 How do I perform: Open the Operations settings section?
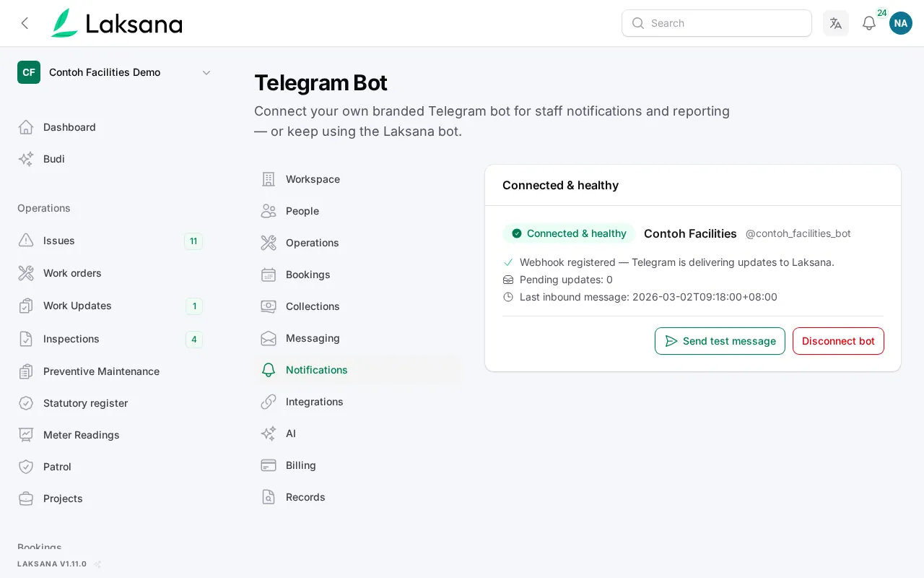(x=358, y=243)
